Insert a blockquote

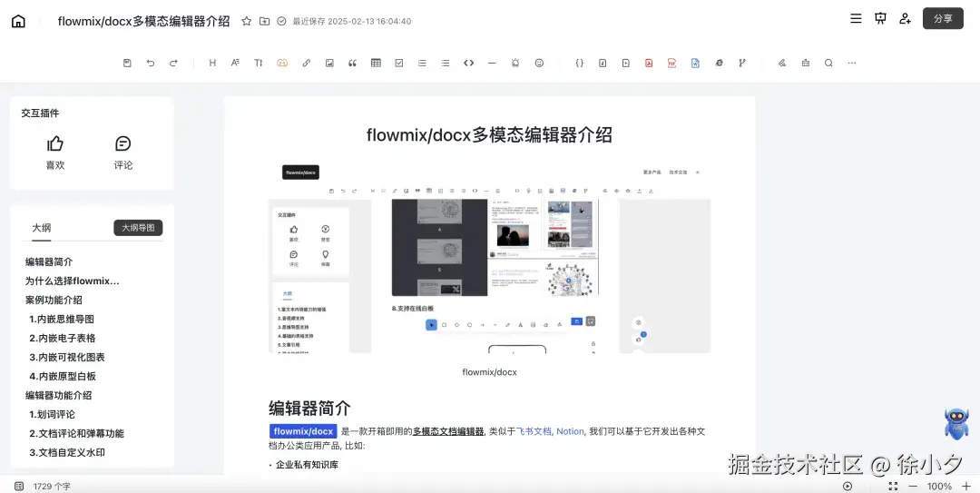352,64
